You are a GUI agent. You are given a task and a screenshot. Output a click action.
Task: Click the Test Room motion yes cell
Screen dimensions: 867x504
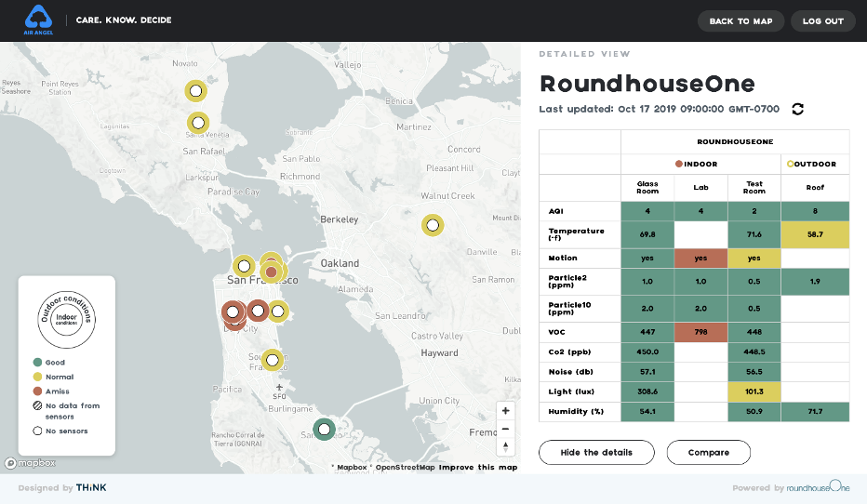754,259
